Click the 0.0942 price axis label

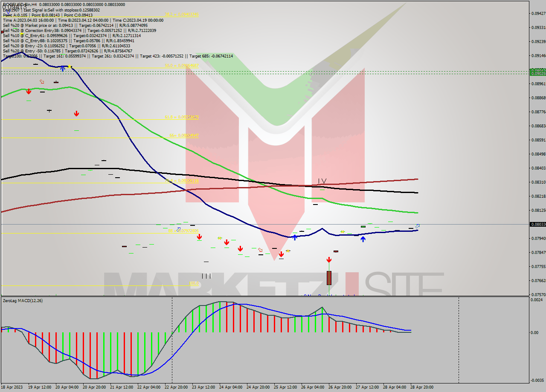pos(538,13)
